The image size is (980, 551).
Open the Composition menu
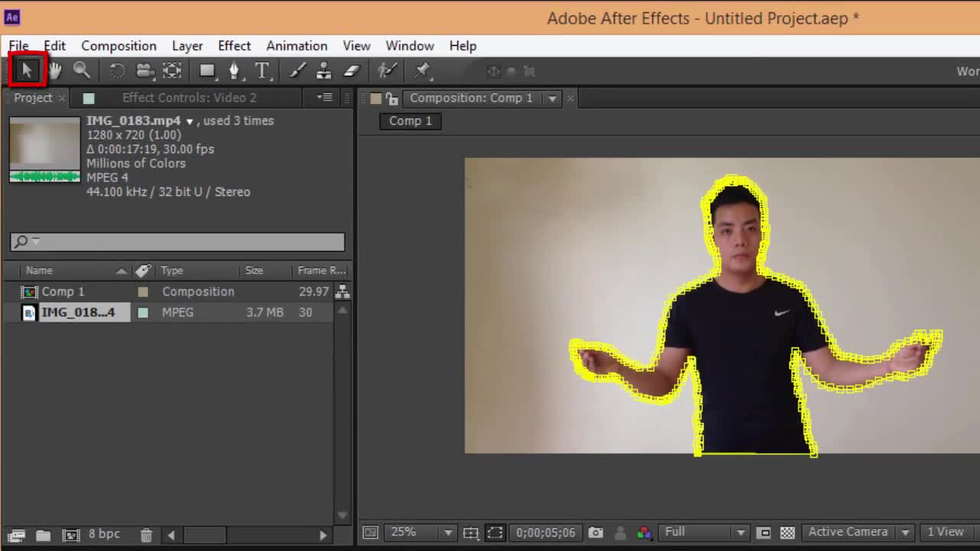119,46
